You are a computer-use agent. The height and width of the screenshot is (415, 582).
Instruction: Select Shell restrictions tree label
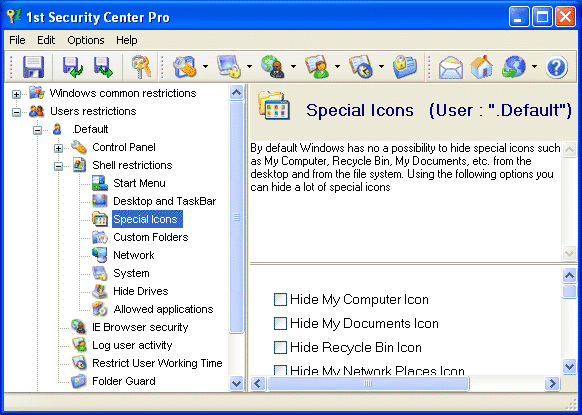[x=132, y=165]
